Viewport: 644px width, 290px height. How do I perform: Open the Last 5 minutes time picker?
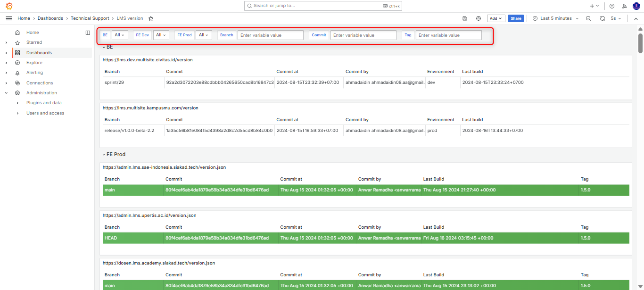555,18
